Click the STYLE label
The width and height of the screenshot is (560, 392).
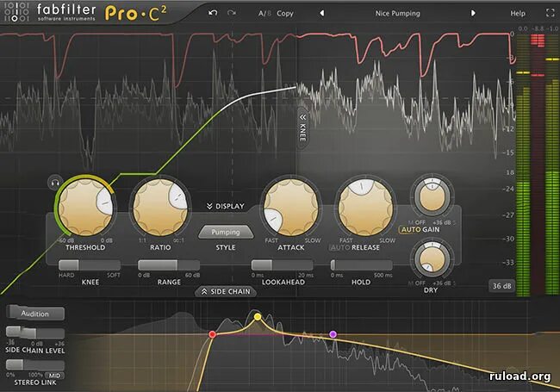(226, 247)
